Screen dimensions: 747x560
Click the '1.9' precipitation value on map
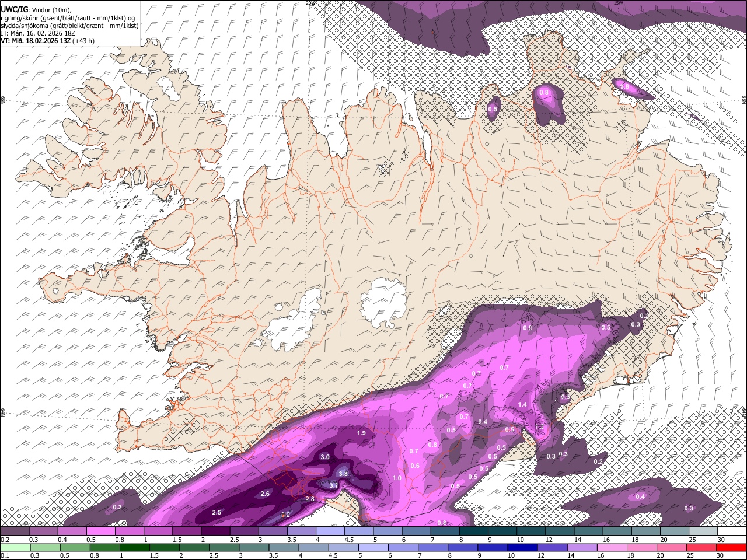click(361, 433)
